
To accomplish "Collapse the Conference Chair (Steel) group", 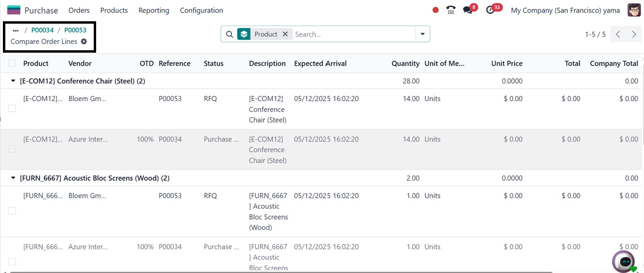I will (x=13, y=81).
